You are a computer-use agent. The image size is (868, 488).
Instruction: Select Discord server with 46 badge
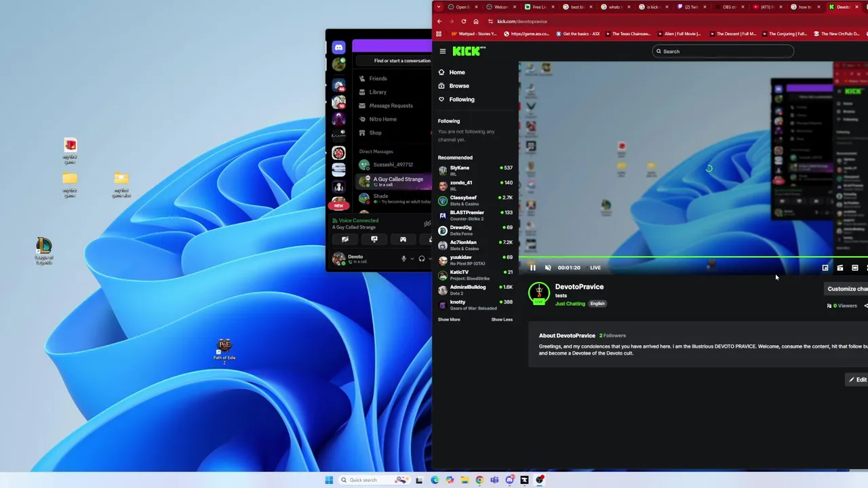(x=338, y=84)
